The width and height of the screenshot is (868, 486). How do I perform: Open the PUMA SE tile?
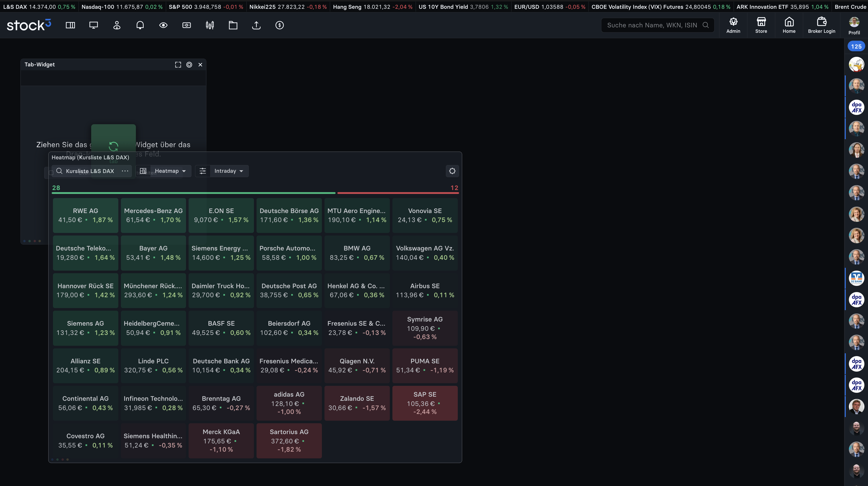(425, 365)
